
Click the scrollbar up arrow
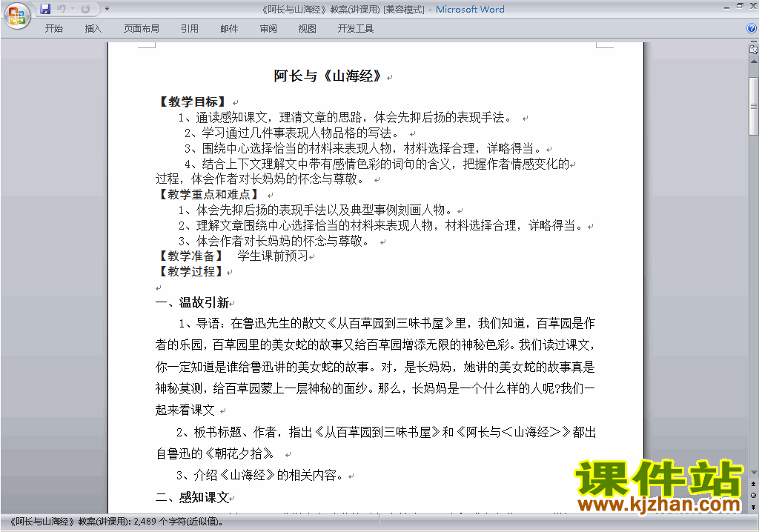[x=754, y=62]
